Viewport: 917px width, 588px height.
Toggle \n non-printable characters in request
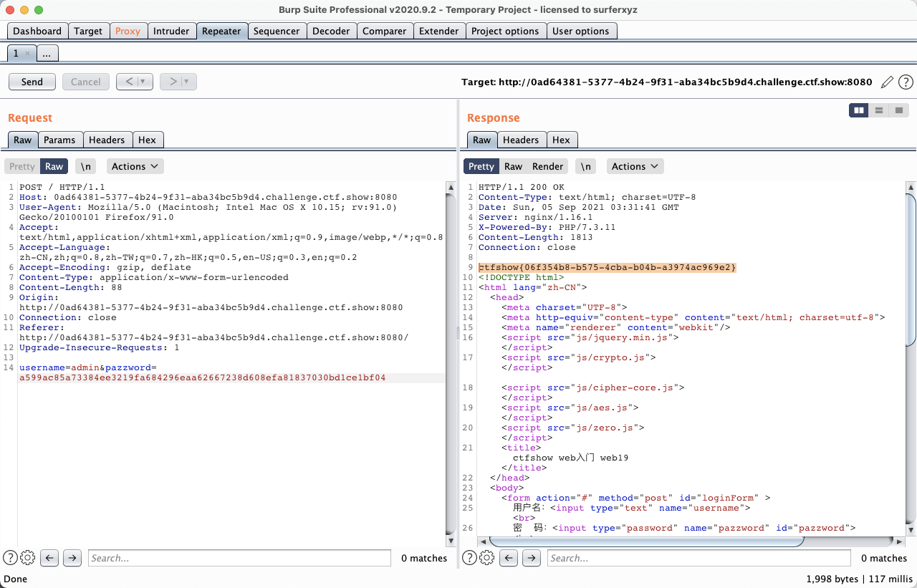(86, 166)
